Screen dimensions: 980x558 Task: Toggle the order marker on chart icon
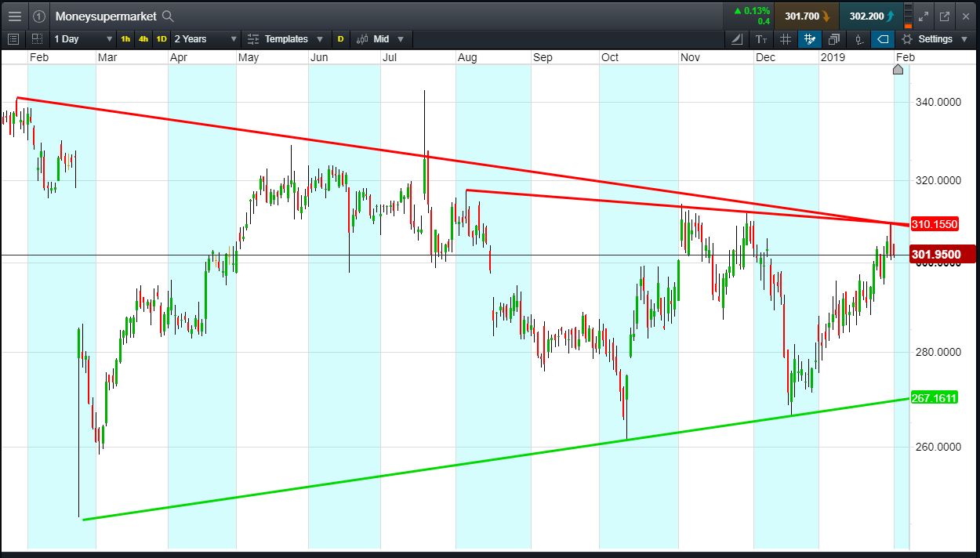click(x=858, y=38)
